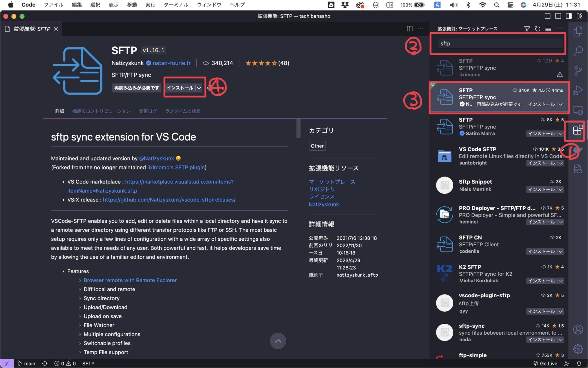Click the scroll-to-top floating arrow button
Image resolution: width=588 pixels, height=368 pixels.
[278, 341]
